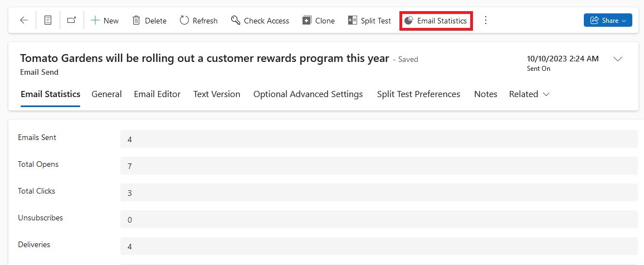This screenshot has width=644, height=265.
Task: Open the Email Editor tab
Action: point(157,94)
